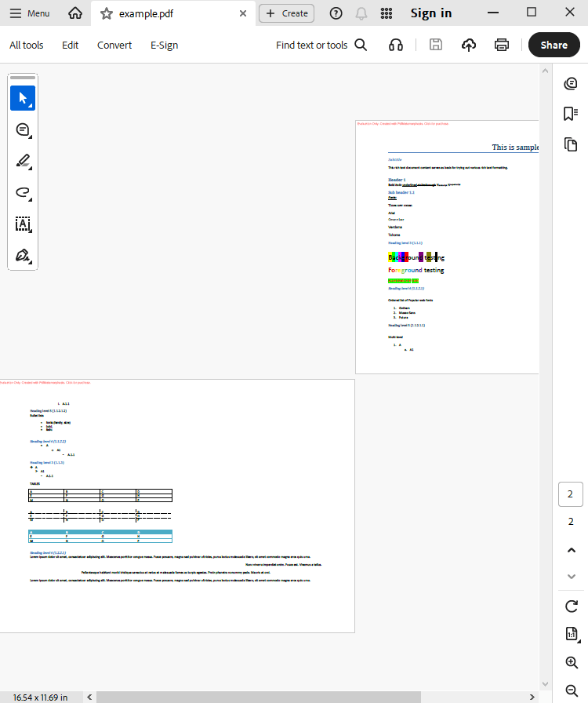Click the search magnifier icon
This screenshot has height=703, width=588.
(361, 46)
